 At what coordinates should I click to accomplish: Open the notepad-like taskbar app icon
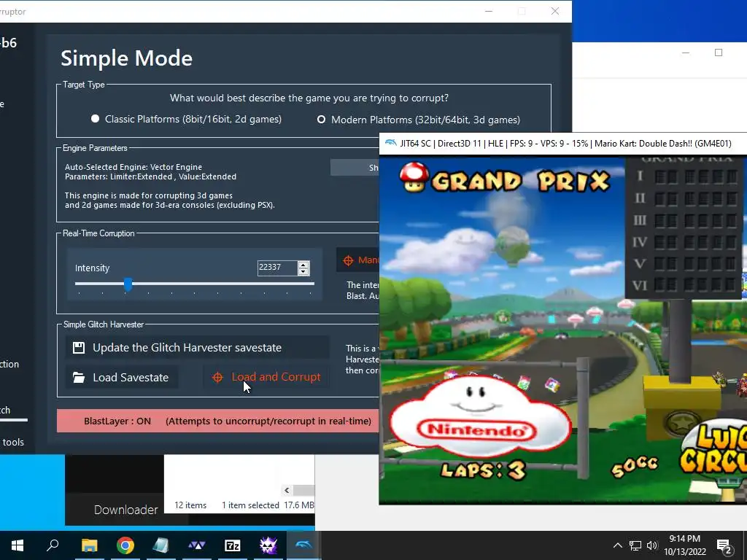pyautogui.click(x=161, y=545)
